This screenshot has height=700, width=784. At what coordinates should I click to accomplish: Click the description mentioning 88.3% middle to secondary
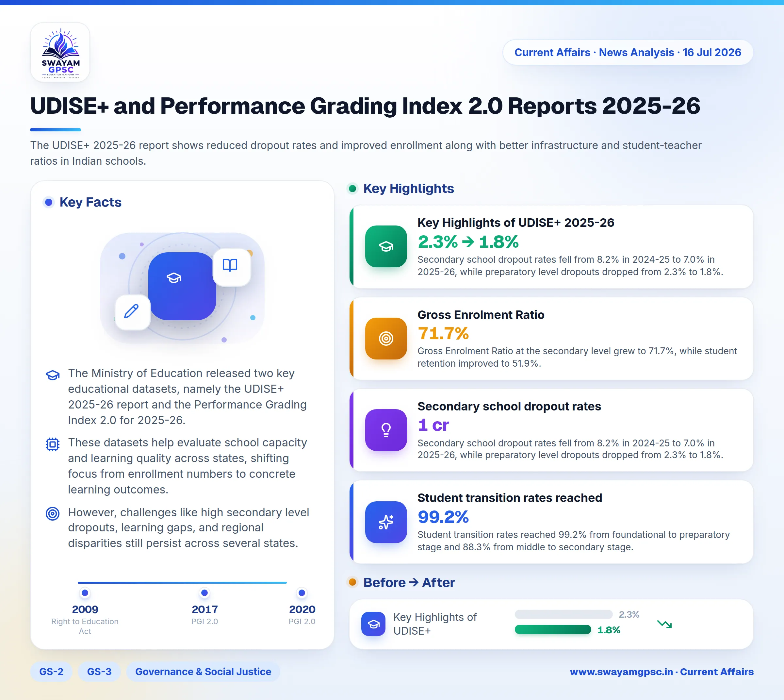(x=573, y=541)
